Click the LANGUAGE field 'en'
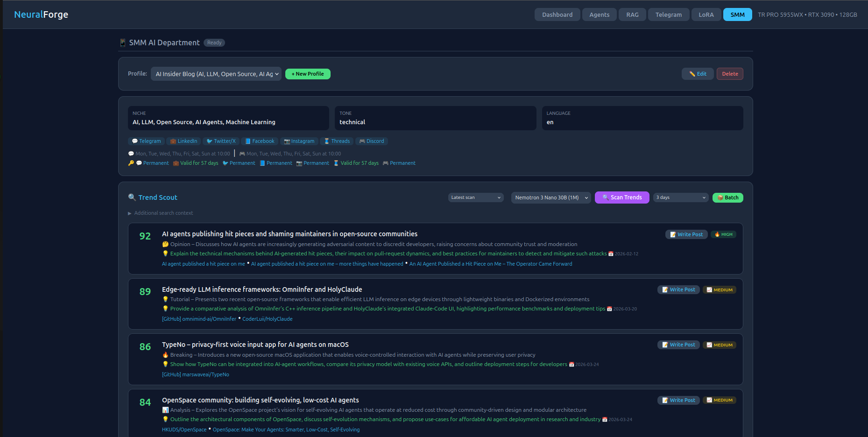The width and height of the screenshot is (868, 437). (550, 122)
